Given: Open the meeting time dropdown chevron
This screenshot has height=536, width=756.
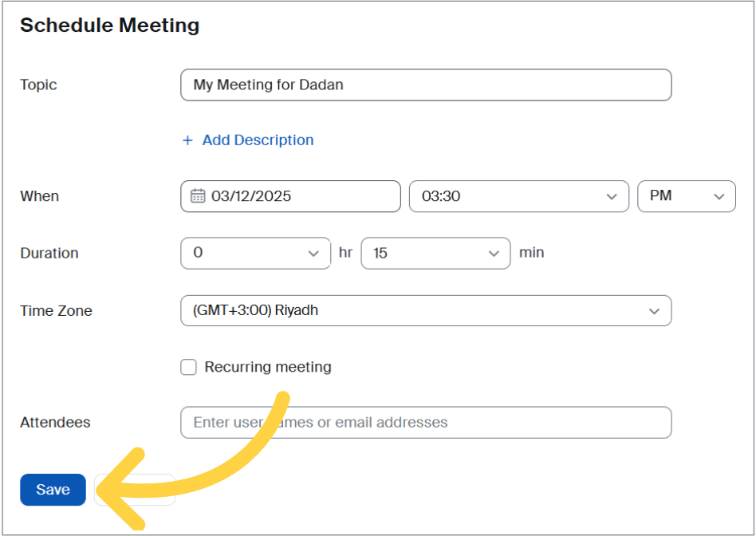Looking at the screenshot, I should pyautogui.click(x=612, y=196).
